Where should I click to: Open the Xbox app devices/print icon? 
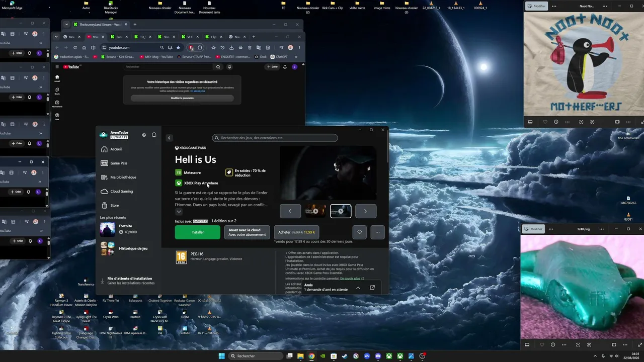point(144,135)
